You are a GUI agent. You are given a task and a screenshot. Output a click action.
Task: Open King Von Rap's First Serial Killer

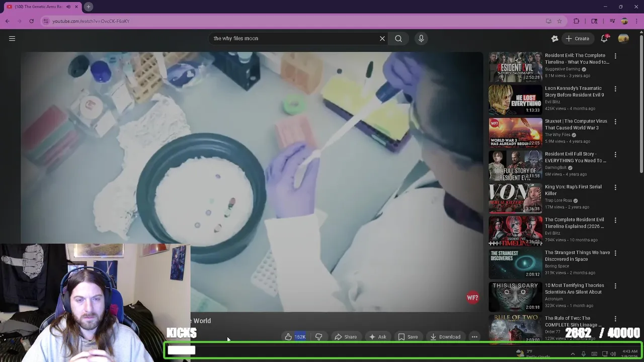click(x=573, y=190)
